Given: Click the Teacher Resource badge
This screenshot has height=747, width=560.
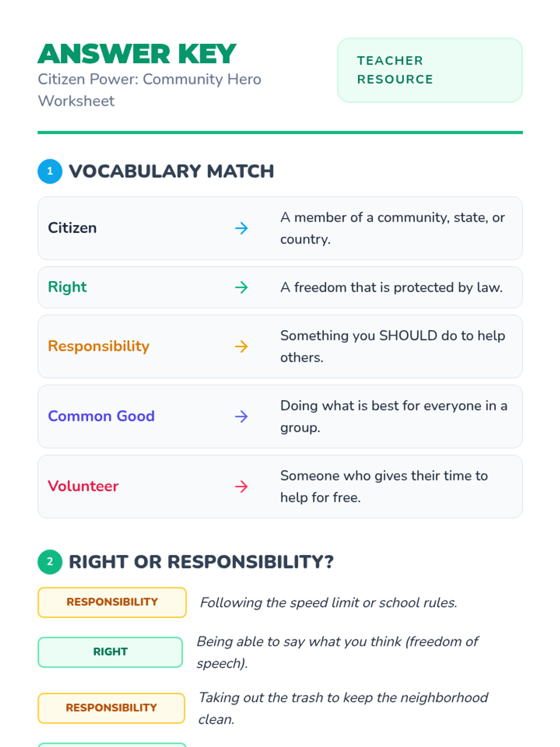Looking at the screenshot, I should coord(430,70).
